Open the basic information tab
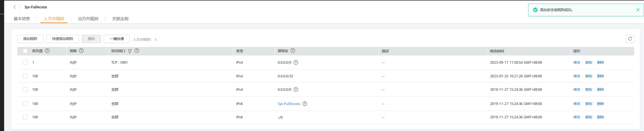 click(x=22, y=19)
